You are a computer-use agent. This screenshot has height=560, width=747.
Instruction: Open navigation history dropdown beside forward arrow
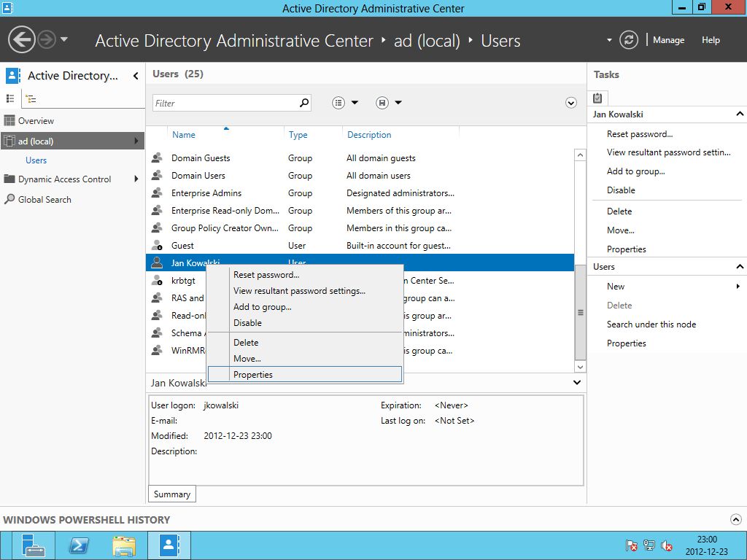pos(64,39)
